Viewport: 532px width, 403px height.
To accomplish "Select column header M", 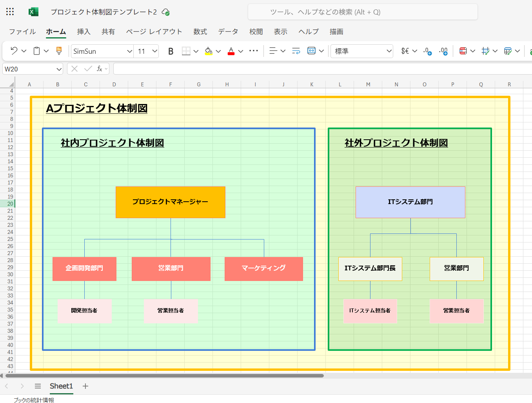I will (368, 84).
